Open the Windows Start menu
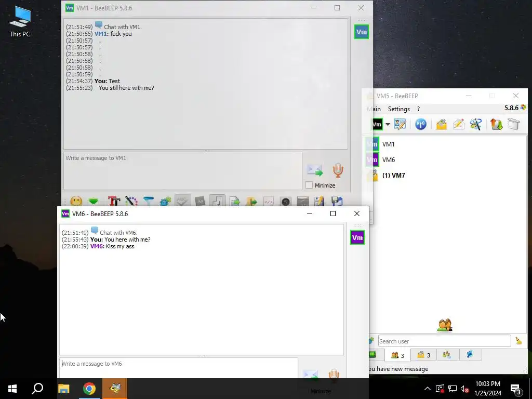Screen dimensions: 532x399 (12, 389)
